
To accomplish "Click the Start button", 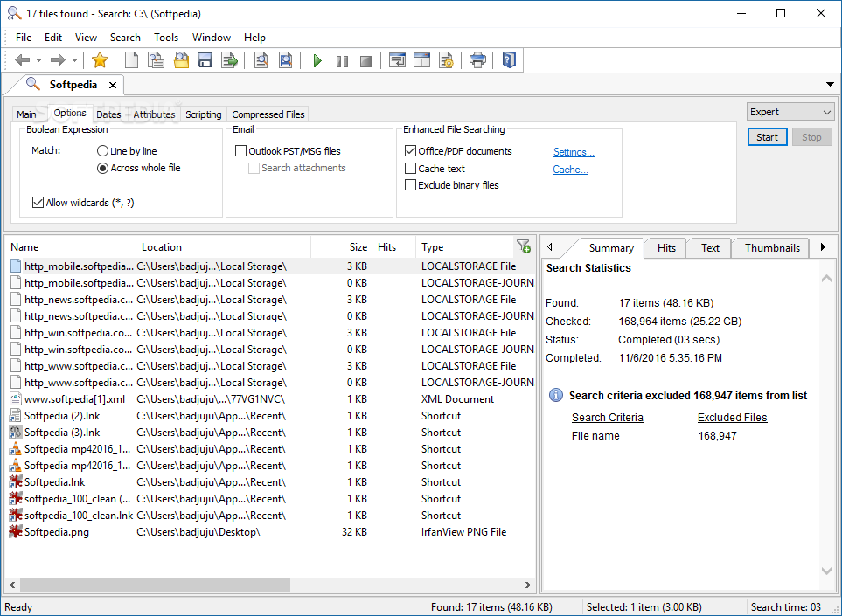I will click(x=768, y=137).
